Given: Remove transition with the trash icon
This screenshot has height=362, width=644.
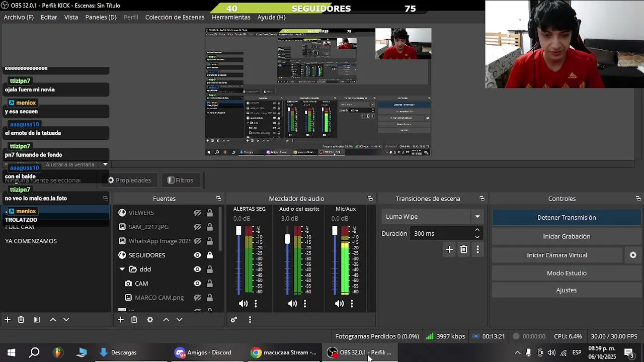Looking at the screenshot, I should pyautogui.click(x=464, y=249).
